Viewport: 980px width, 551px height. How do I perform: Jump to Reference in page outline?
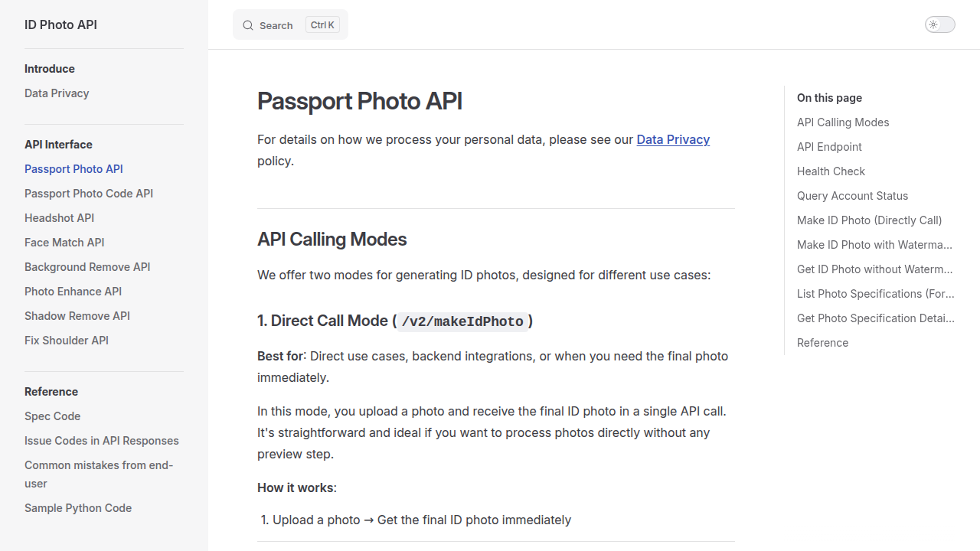click(x=822, y=343)
